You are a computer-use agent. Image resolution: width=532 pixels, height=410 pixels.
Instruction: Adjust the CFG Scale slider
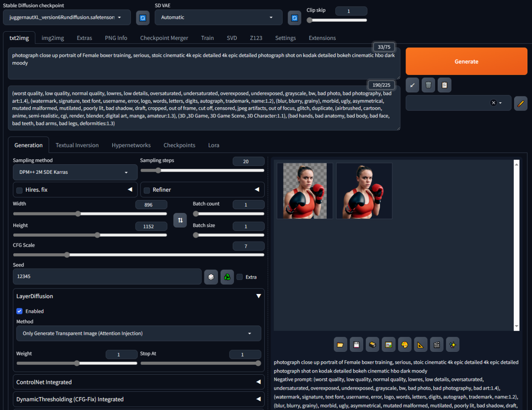[x=139, y=255]
